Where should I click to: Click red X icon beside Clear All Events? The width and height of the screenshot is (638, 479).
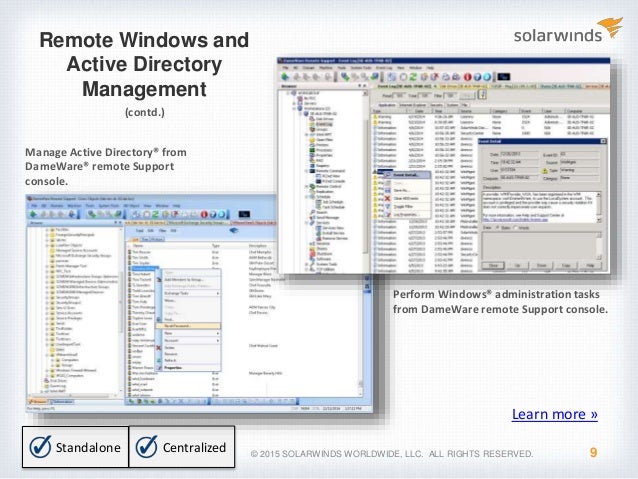tap(387, 198)
